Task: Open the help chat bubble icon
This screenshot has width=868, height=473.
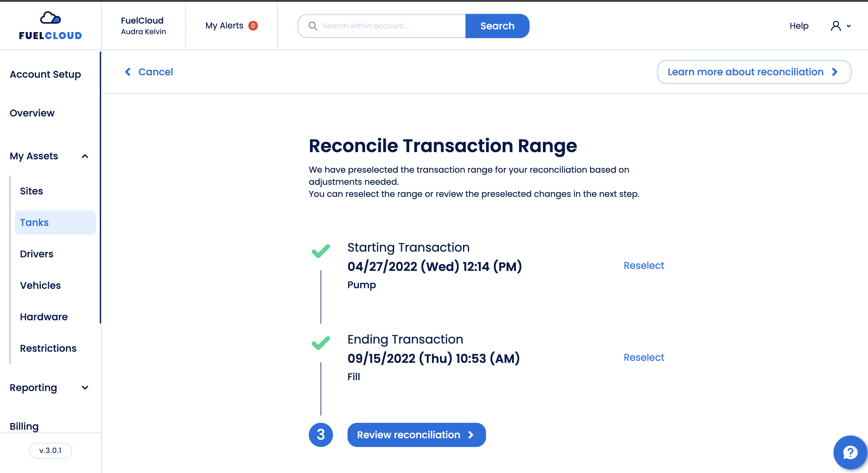Action: pyautogui.click(x=850, y=452)
